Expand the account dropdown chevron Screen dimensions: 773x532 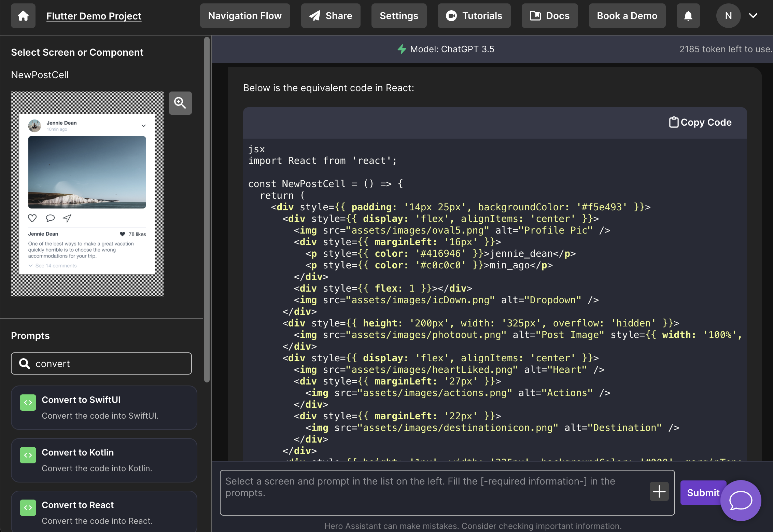(753, 16)
